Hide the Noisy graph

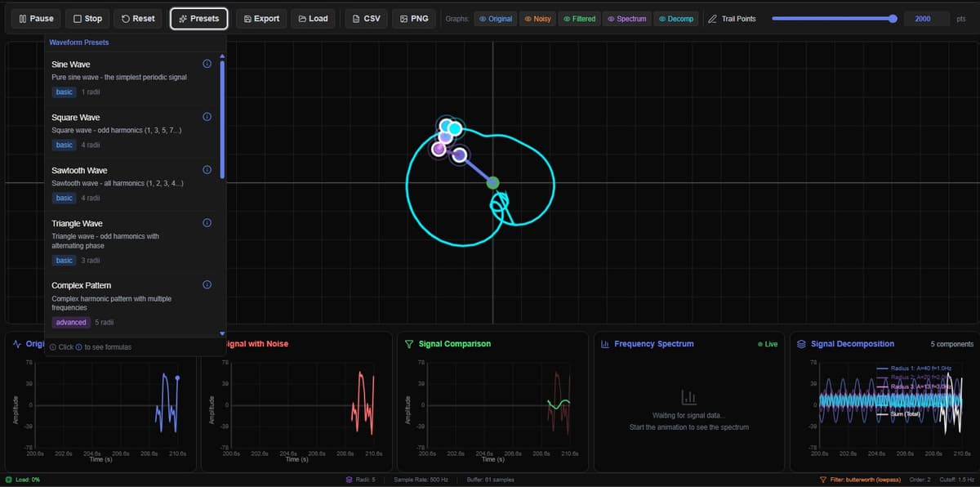point(537,19)
